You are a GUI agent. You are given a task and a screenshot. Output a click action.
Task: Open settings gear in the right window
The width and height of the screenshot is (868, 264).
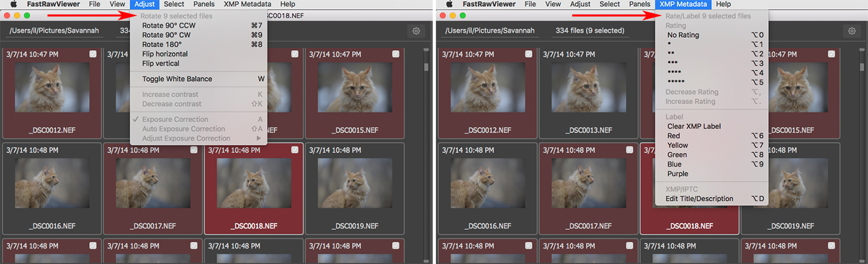852,31
